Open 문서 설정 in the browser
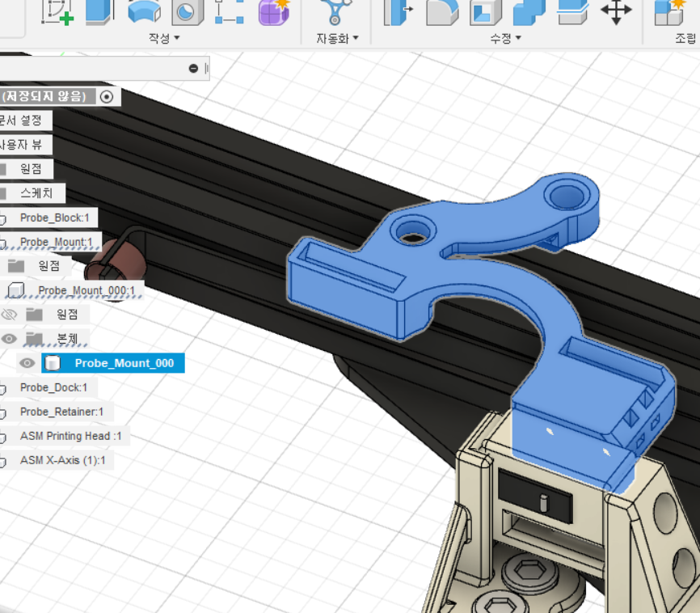The image size is (700, 613). click(26, 120)
